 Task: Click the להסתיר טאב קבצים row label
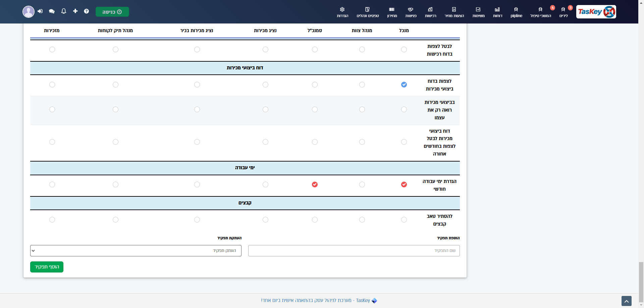click(x=439, y=220)
